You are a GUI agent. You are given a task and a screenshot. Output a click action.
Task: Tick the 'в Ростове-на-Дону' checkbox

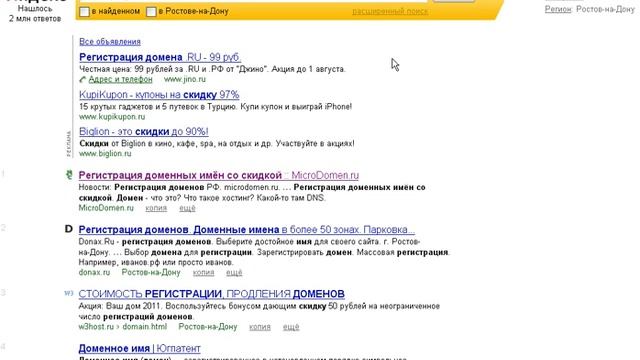[x=151, y=12]
